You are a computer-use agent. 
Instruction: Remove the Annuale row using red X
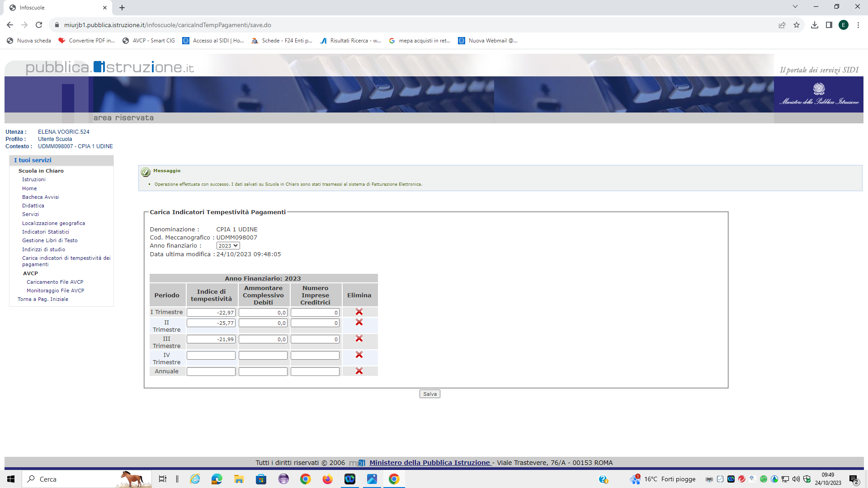pos(359,371)
